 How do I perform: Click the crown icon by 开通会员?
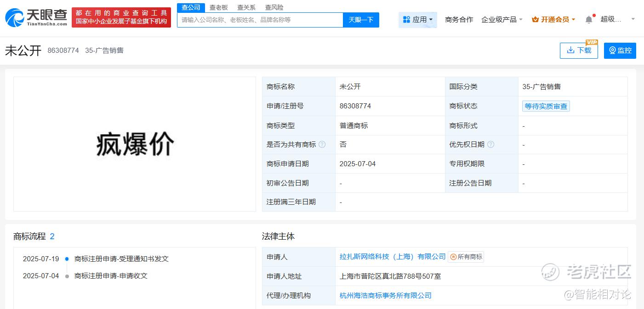(x=535, y=19)
